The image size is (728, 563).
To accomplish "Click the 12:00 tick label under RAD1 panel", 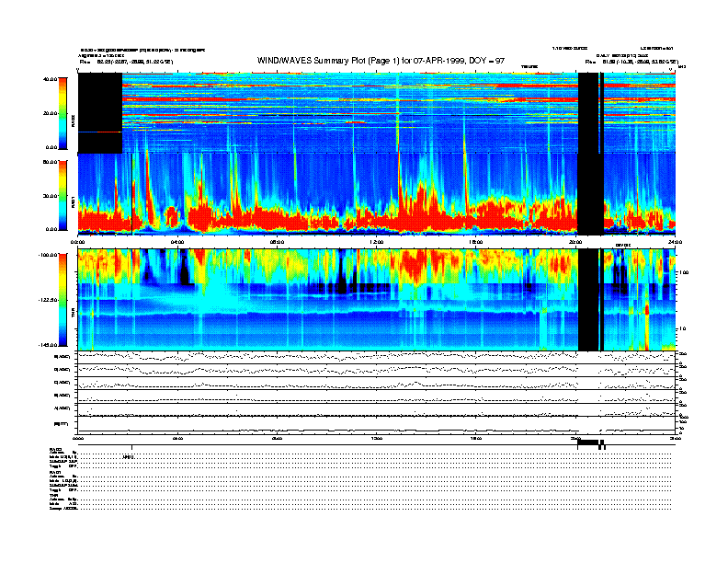I will 377,242.
